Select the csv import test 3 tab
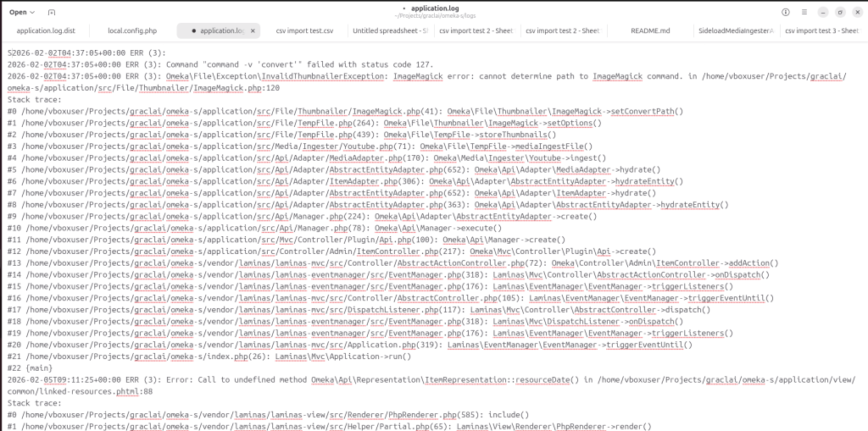This screenshot has height=431, width=868. pyautogui.click(x=821, y=30)
